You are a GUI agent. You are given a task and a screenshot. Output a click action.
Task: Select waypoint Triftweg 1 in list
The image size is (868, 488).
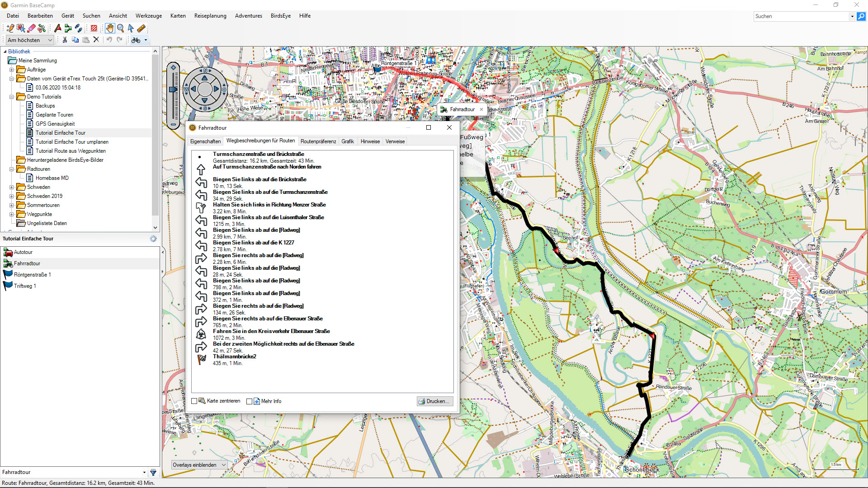click(x=25, y=286)
